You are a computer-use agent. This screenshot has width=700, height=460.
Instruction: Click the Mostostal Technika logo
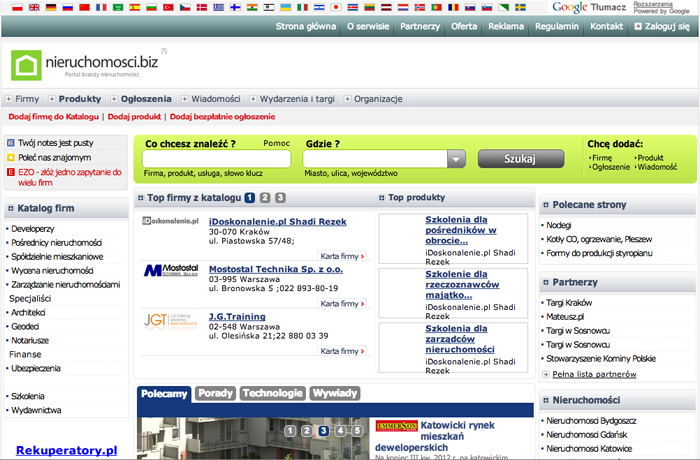click(171, 270)
